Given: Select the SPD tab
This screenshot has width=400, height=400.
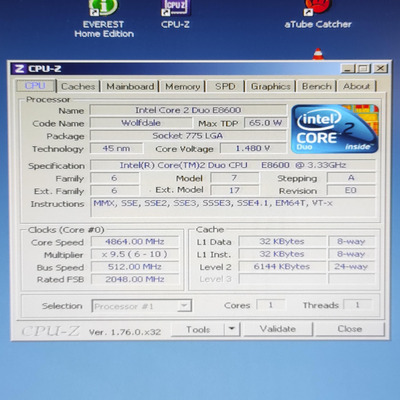Looking at the screenshot, I should point(225,86).
